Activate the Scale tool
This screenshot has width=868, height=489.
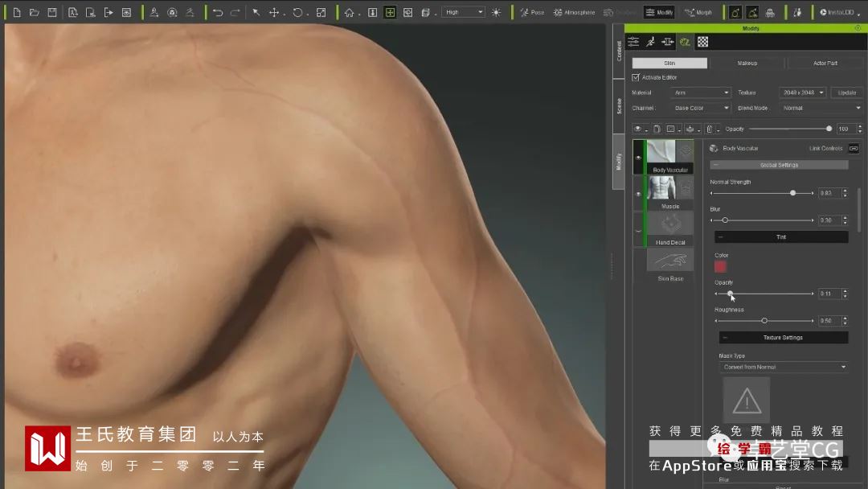(x=321, y=12)
